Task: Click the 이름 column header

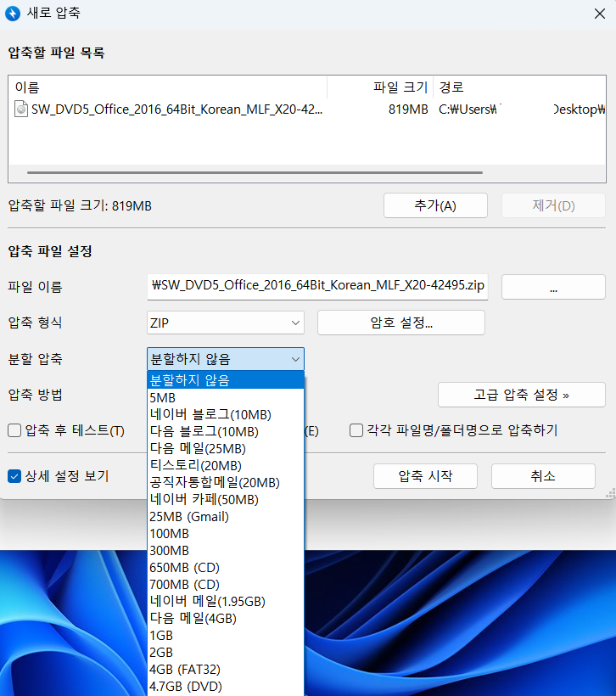Action: [168, 87]
